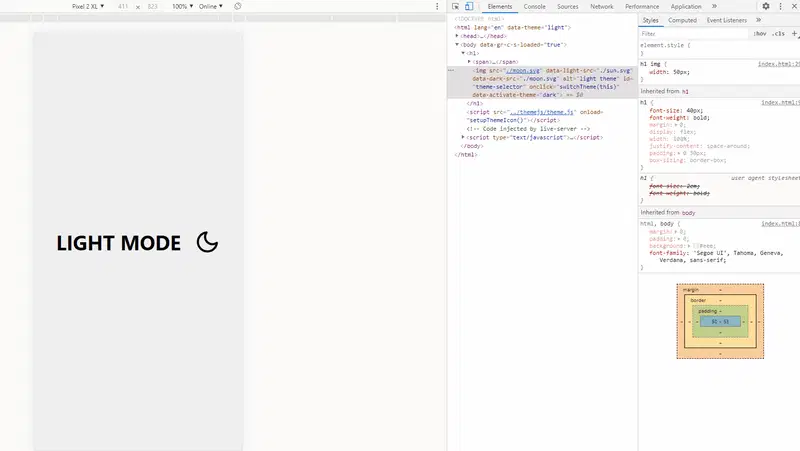The height and width of the screenshot is (451, 800).
Task: Switch to the Console tab
Action: tap(535, 7)
